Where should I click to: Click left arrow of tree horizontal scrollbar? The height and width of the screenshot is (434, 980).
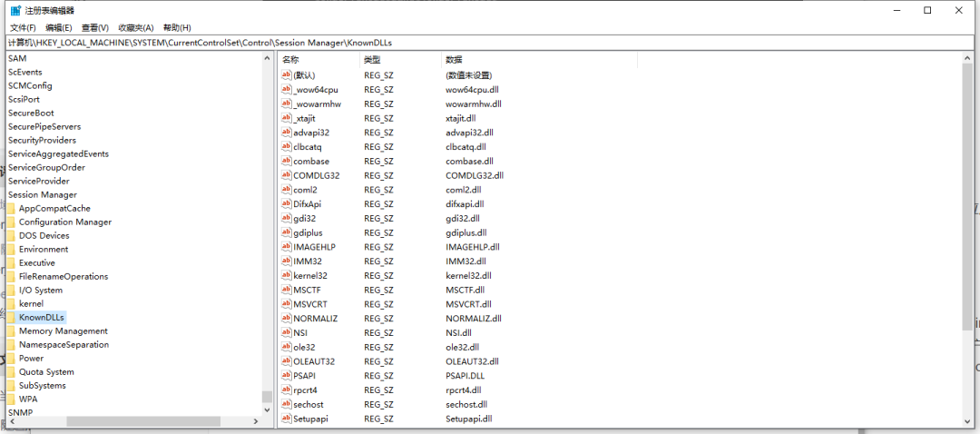click(11, 422)
